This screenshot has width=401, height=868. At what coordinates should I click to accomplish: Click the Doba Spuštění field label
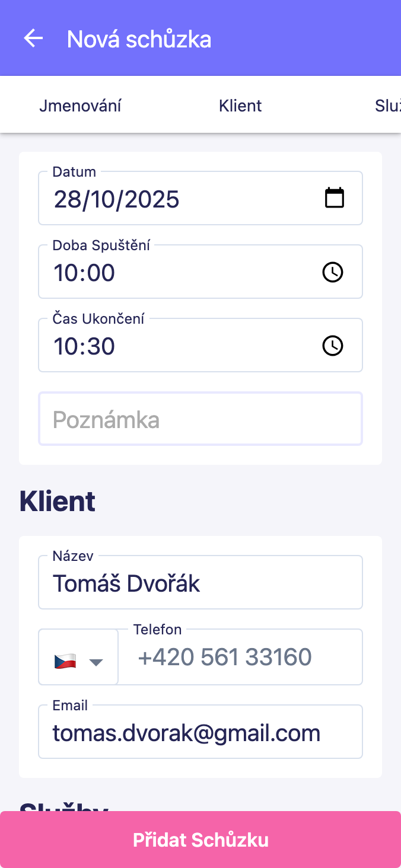(x=101, y=245)
